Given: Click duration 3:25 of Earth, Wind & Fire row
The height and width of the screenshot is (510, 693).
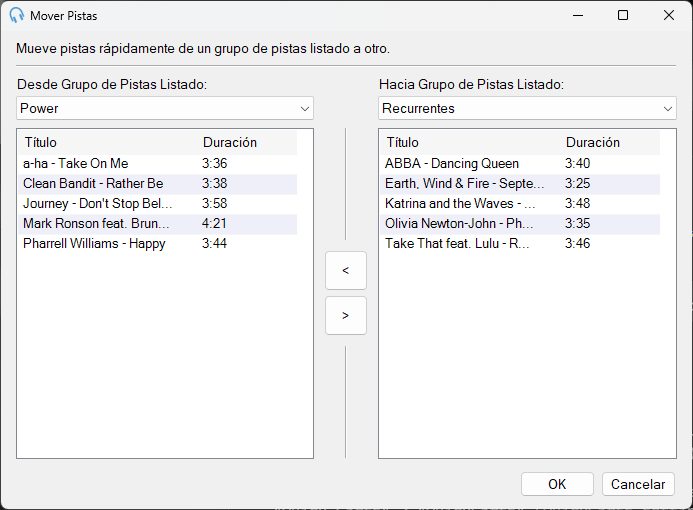Looking at the screenshot, I should [577, 183].
